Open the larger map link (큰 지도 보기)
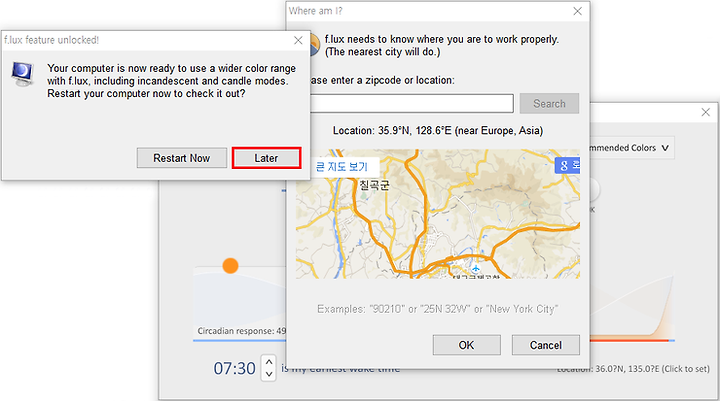The height and width of the screenshot is (401, 720). (343, 166)
